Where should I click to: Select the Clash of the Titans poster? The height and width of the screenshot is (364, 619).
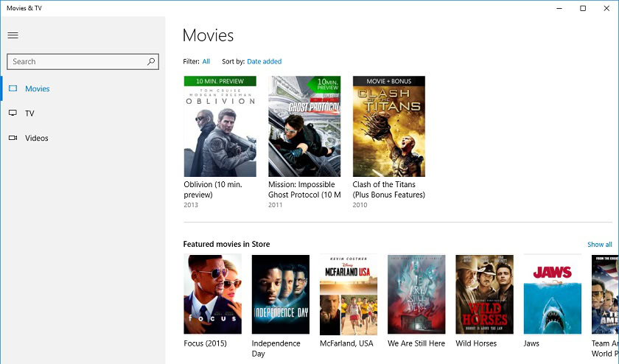(388, 126)
